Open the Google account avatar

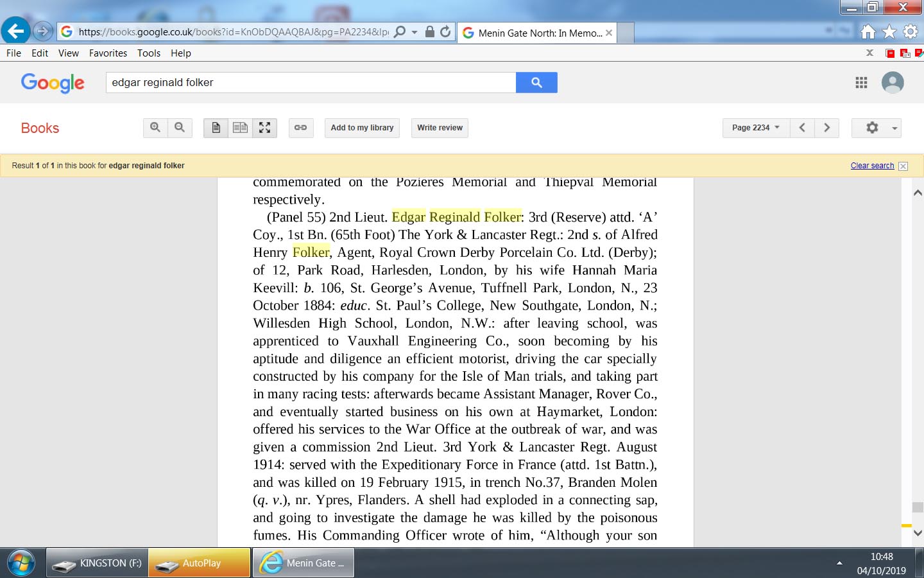point(893,82)
